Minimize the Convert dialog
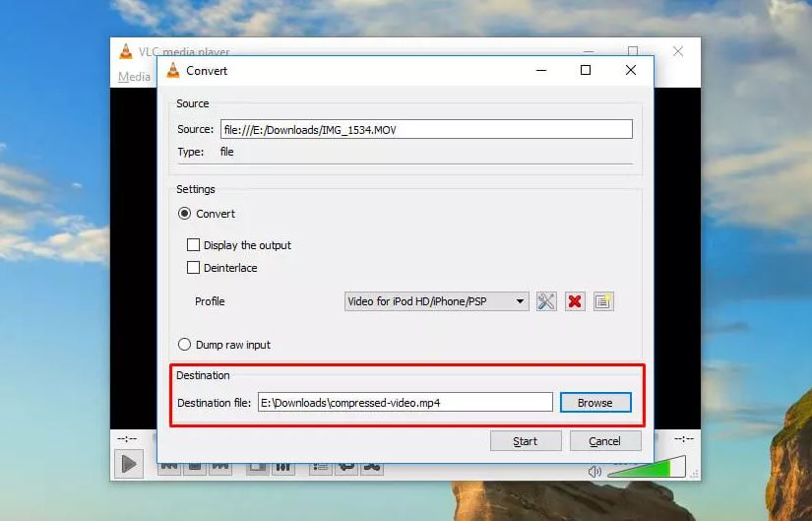This screenshot has height=521, width=812. click(541, 70)
